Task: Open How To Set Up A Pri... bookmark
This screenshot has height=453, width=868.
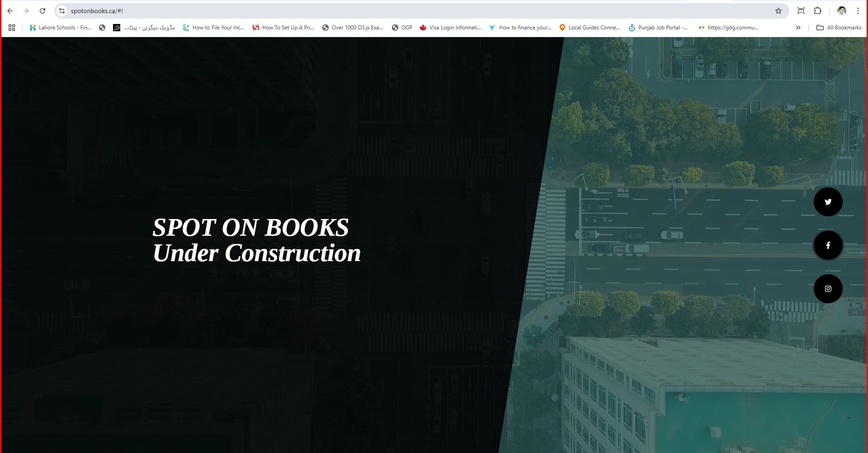Action: [283, 28]
